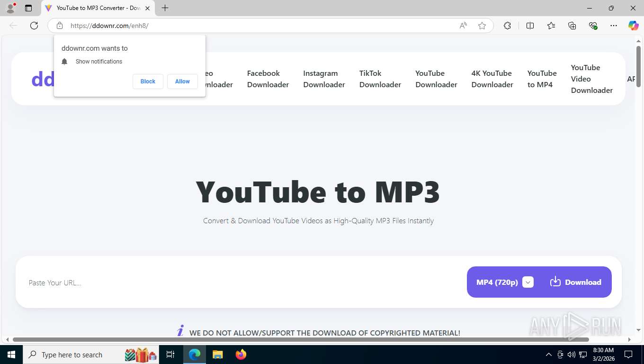This screenshot has width=644, height=364.
Task: Open Settings and more ellipsis menu
Action: coord(614,26)
